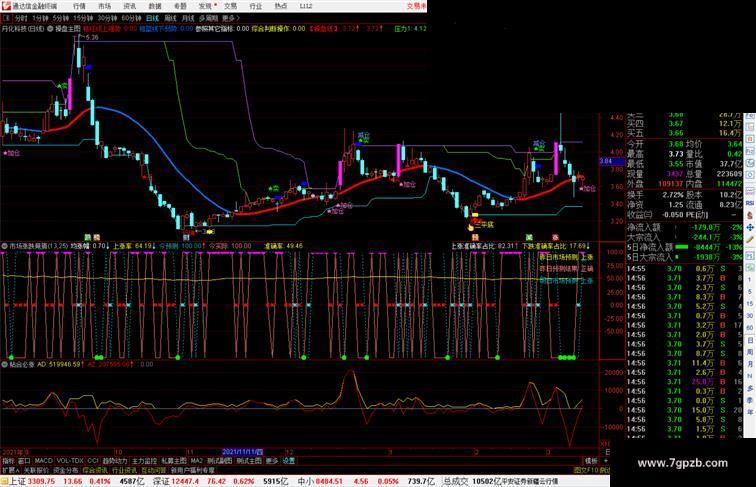This screenshot has width=756, height=487.
Task: Switch chart to 30分钟 period
Action: click(107, 18)
